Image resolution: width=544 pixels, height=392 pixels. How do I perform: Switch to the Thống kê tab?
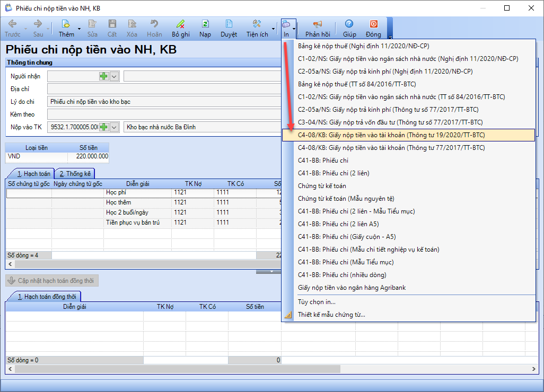[x=74, y=174]
